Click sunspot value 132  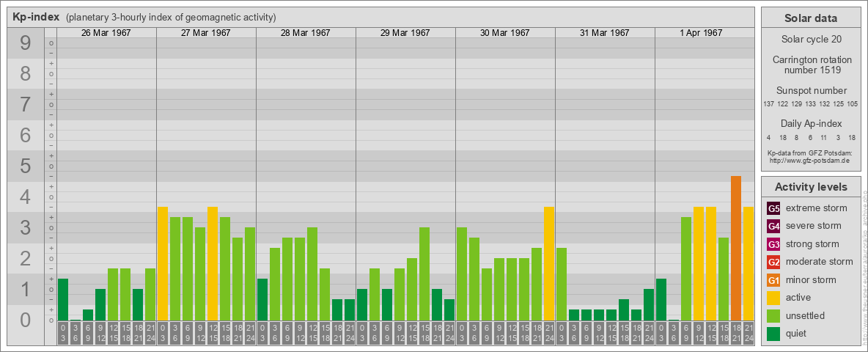[825, 104]
